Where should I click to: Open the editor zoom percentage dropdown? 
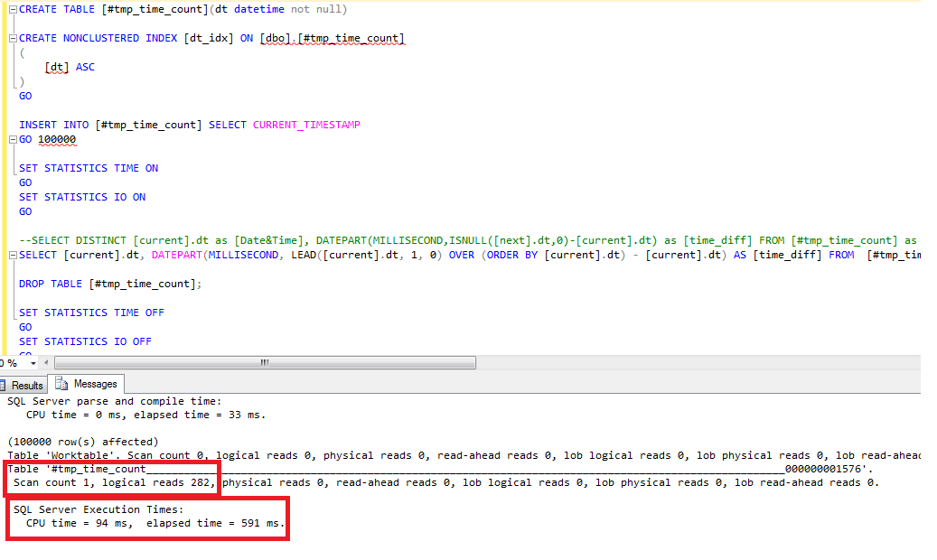(33, 363)
